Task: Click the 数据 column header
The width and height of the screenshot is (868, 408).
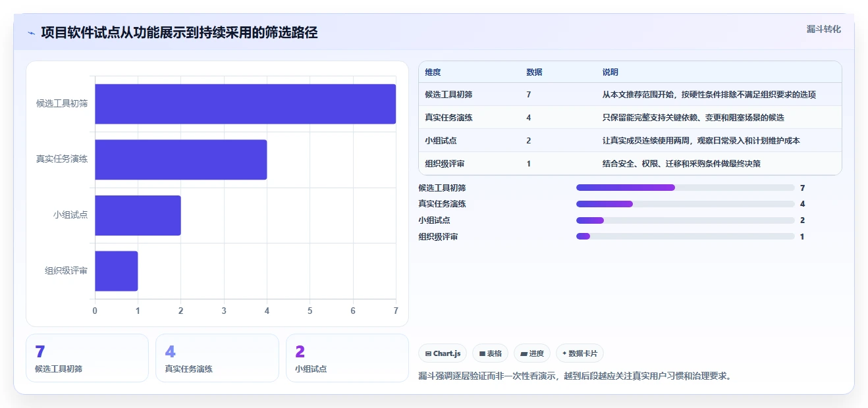Action: (x=534, y=72)
